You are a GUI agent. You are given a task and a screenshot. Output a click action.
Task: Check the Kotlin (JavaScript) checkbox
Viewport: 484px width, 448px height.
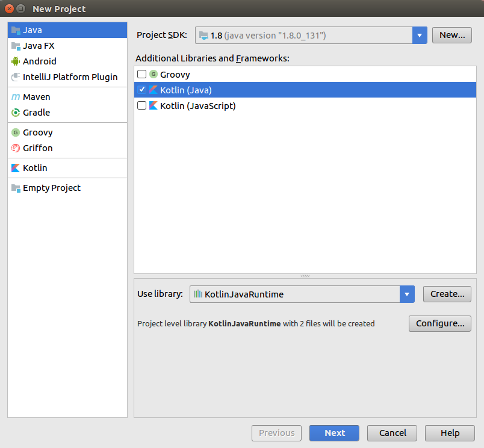(x=141, y=105)
